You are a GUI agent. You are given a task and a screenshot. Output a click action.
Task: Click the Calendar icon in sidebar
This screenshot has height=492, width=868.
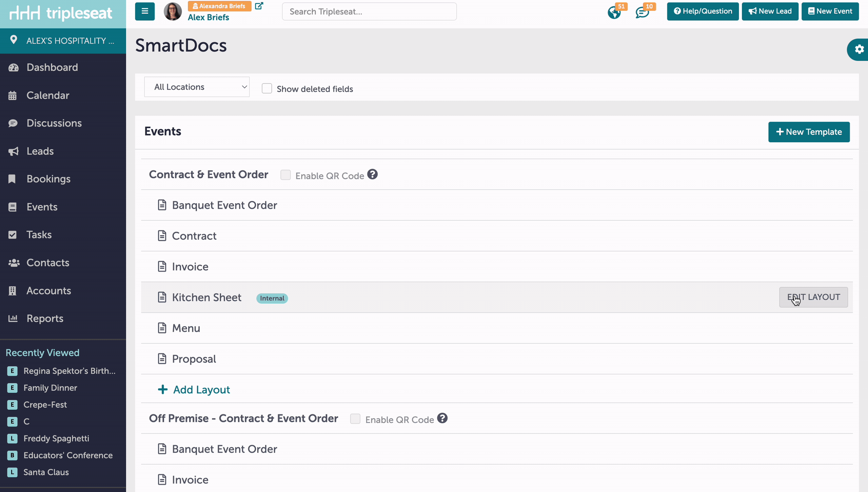pos(13,96)
